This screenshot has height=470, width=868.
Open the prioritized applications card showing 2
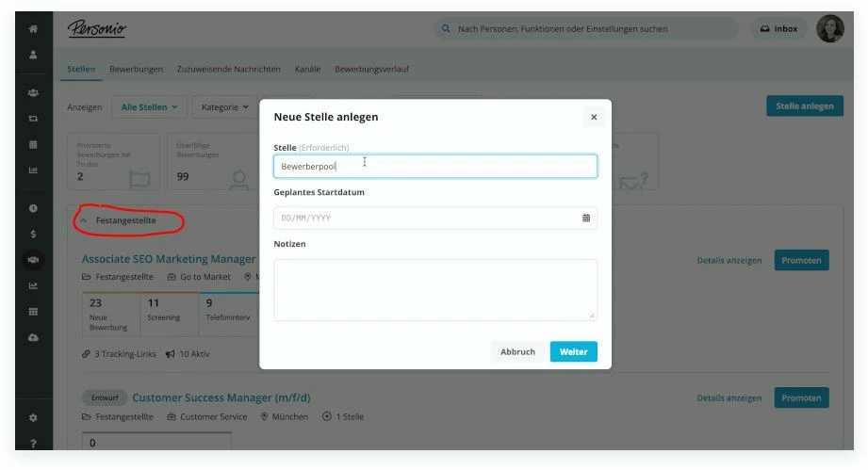click(113, 161)
